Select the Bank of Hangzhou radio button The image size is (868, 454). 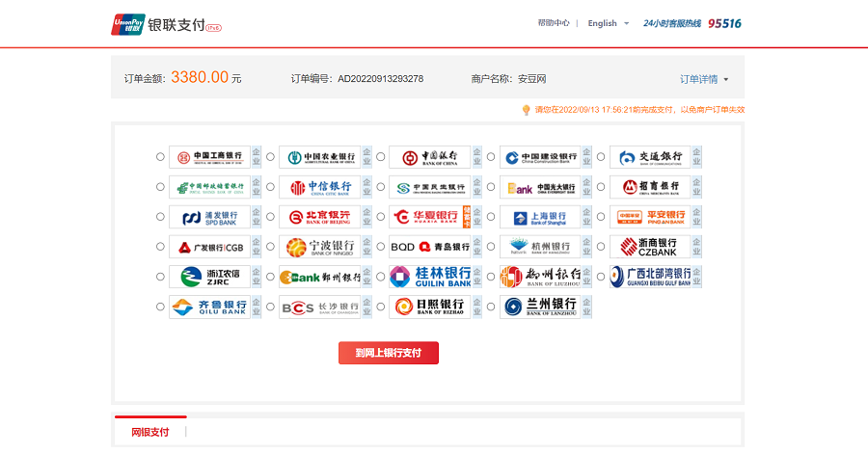tap(491, 247)
